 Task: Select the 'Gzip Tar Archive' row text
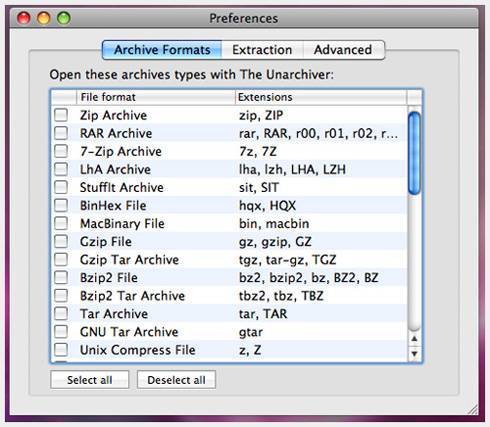(x=129, y=259)
